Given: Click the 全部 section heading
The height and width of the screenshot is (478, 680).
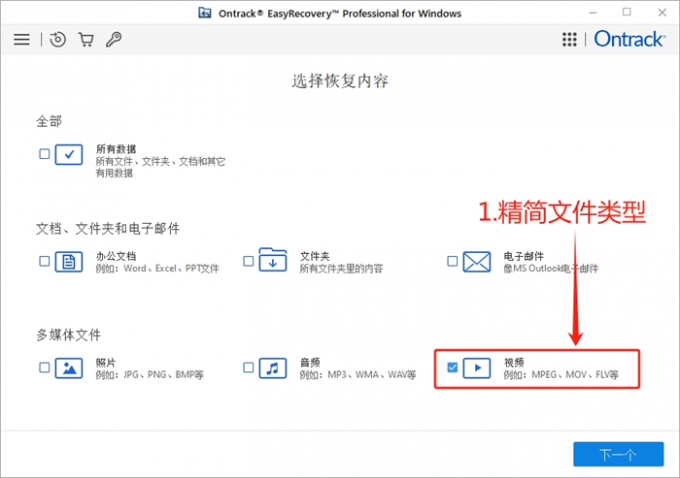Looking at the screenshot, I should point(49,121).
